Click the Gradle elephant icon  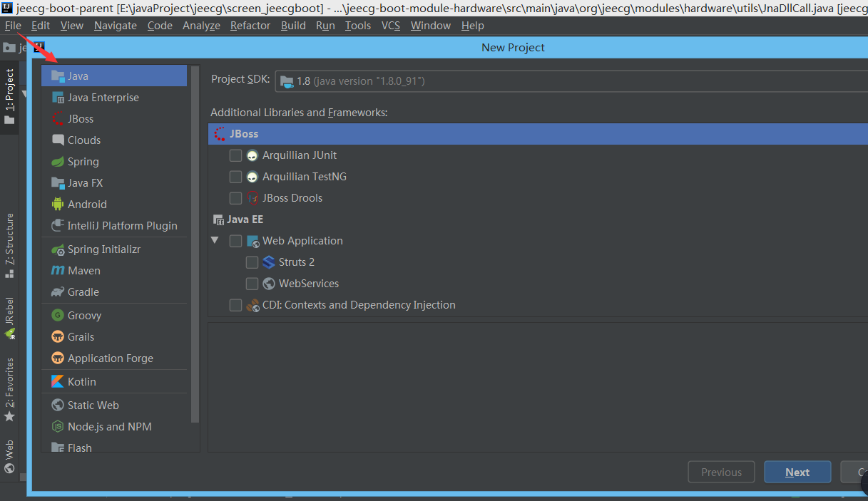[58, 291]
